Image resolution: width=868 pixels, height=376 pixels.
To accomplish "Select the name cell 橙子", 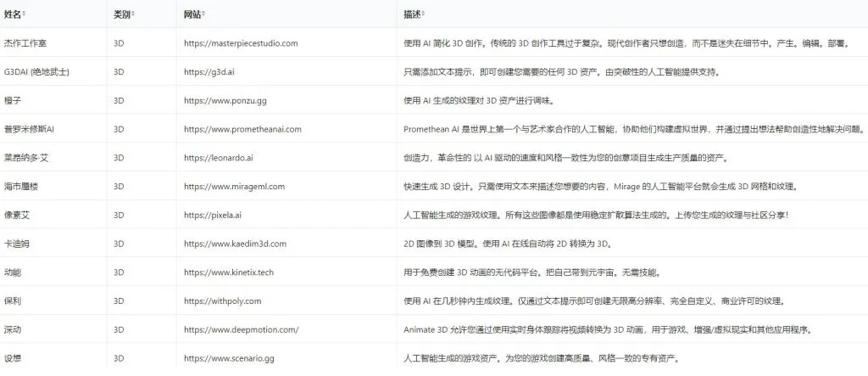I will pyautogui.click(x=13, y=100).
